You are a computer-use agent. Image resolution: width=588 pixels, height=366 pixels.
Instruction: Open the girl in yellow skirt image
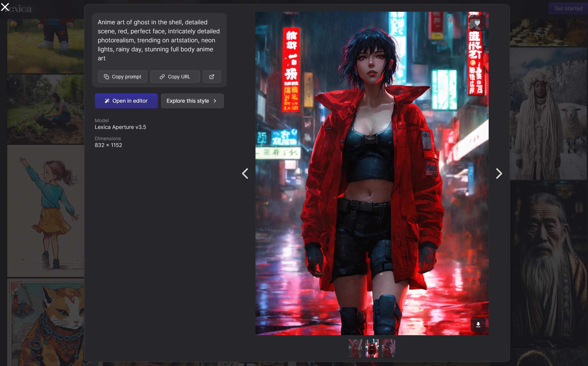(x=46, y=211)
